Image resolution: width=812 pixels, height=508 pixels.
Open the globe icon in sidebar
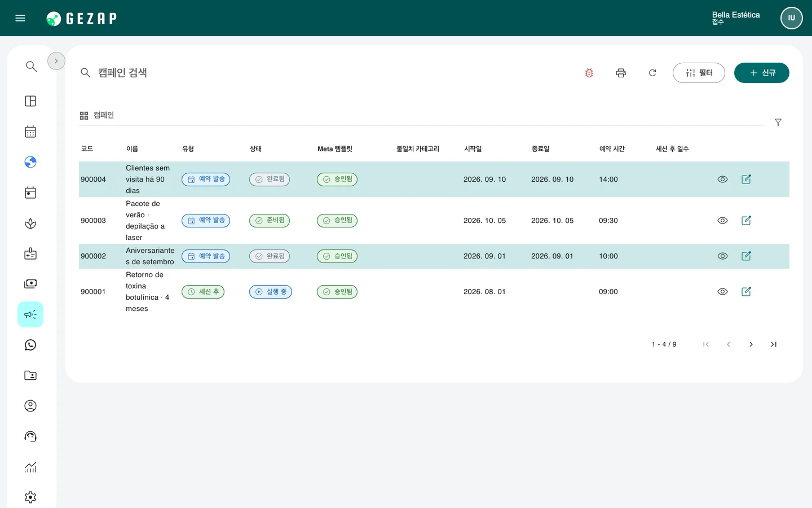pos(30,162)
